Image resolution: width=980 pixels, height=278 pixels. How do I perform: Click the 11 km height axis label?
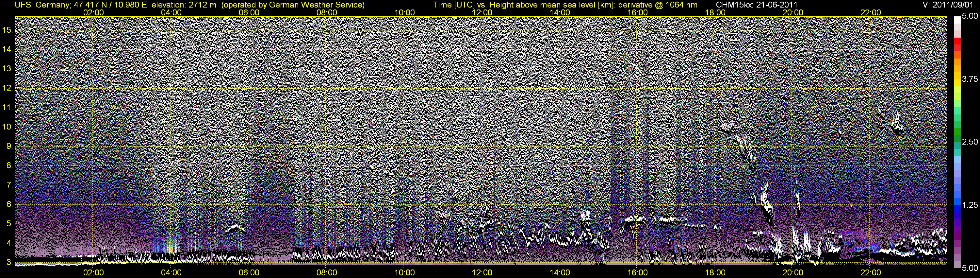pyautogui.click(x=7, y=107)
